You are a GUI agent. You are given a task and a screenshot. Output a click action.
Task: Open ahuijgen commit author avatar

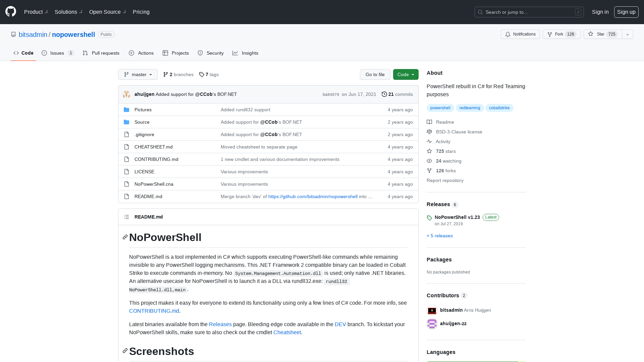click(x=126, y=94)
